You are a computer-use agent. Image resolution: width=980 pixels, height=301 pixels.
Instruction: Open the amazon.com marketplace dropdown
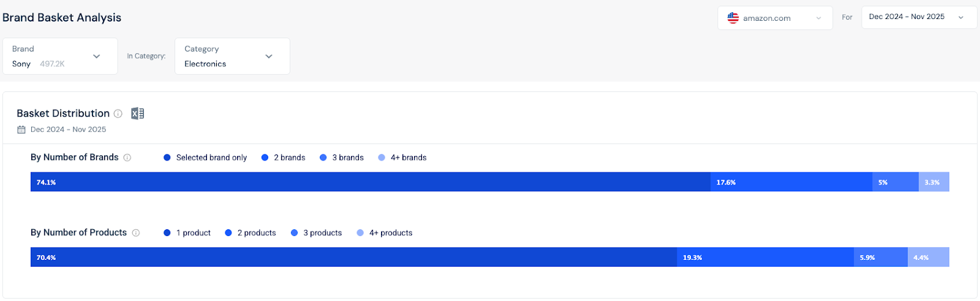775,18
